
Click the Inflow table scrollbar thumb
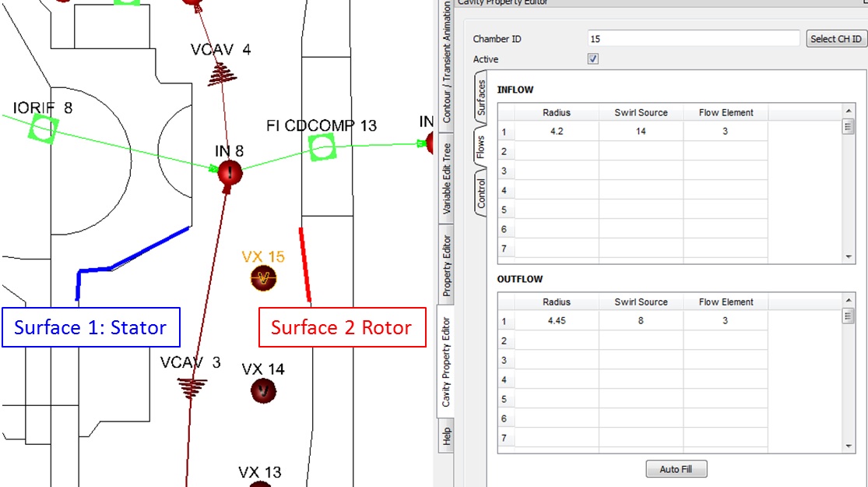tap(849, 127)
